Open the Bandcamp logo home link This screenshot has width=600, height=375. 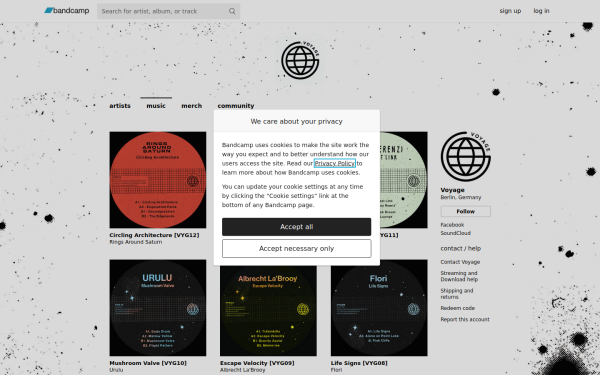tap(67, 11)
